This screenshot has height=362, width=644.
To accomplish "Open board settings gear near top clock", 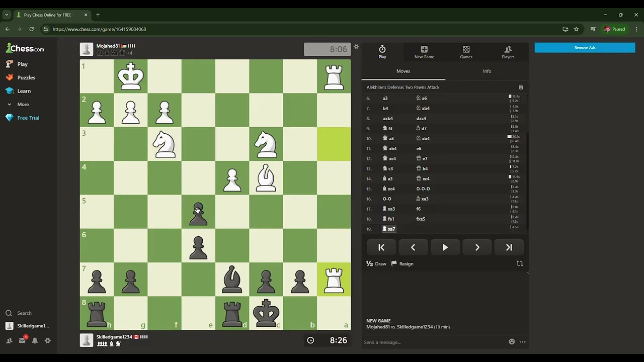I will (x=356, y=47).
